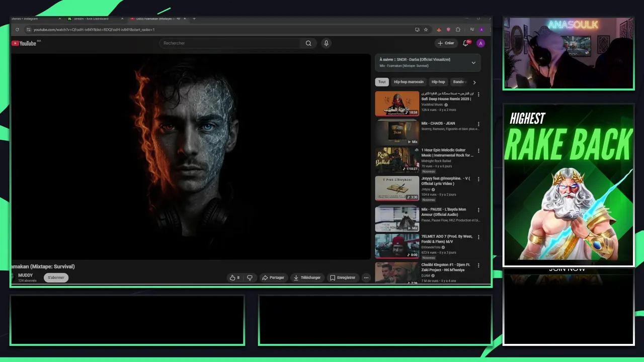Select the 'Tout' filter chip

pyautogui.click(x=382, y=82)
